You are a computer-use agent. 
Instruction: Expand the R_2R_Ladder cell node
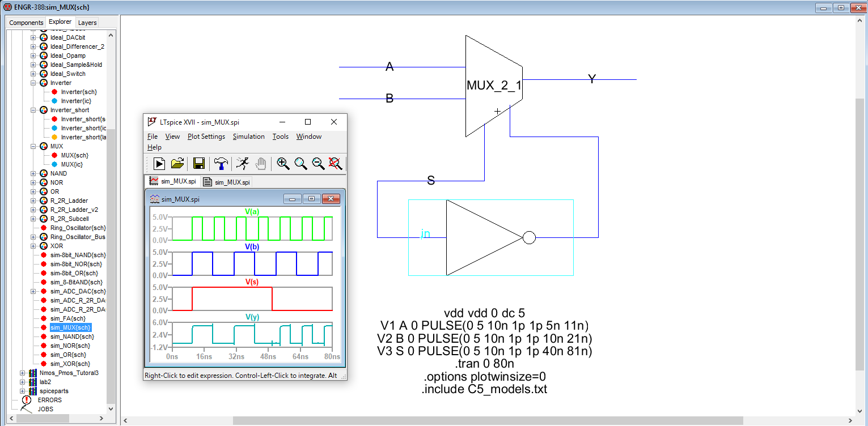point(33,201)
